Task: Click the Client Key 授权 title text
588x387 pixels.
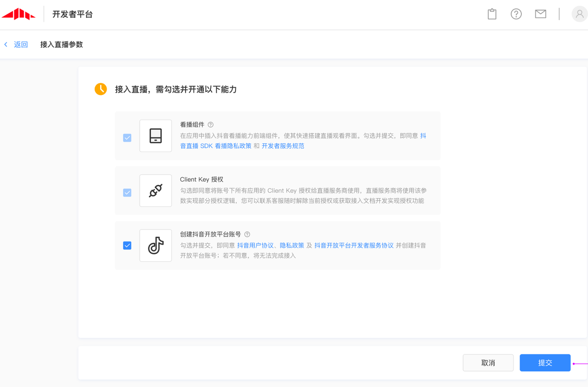Action: (x=202, y=179)
